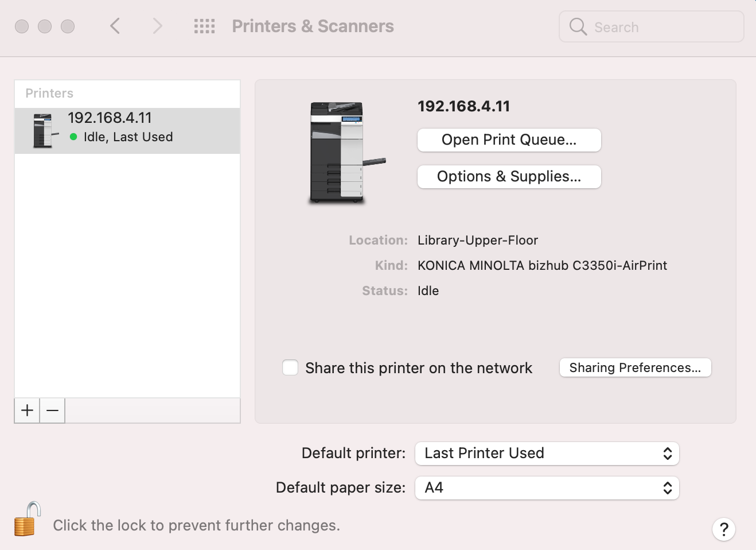The image size is (756, 550).
Task: Click the green idle status dot
Action: (x=73, y=137)
